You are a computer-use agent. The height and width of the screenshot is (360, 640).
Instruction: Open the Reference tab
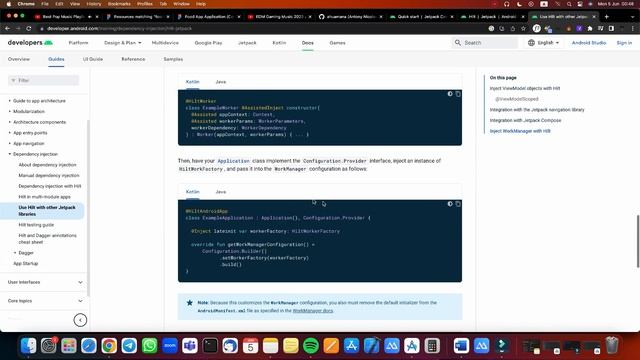tap(133, 59)
